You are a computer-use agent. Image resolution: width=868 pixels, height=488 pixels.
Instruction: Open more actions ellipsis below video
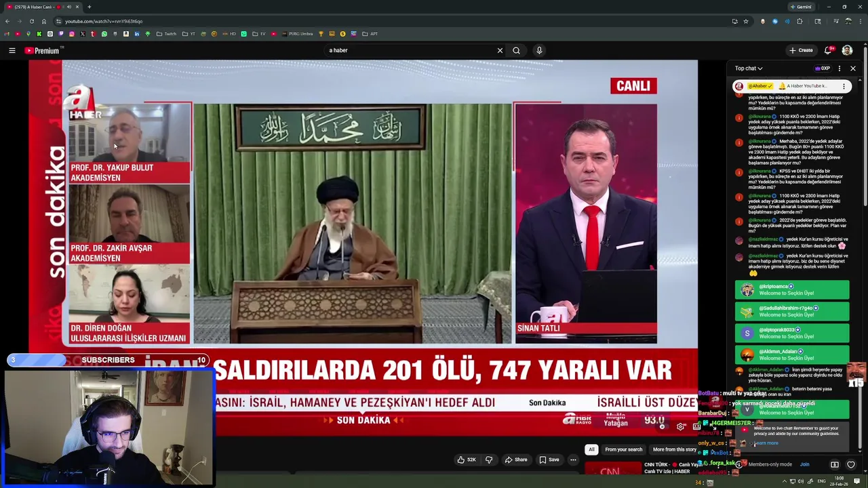[573, 460]
